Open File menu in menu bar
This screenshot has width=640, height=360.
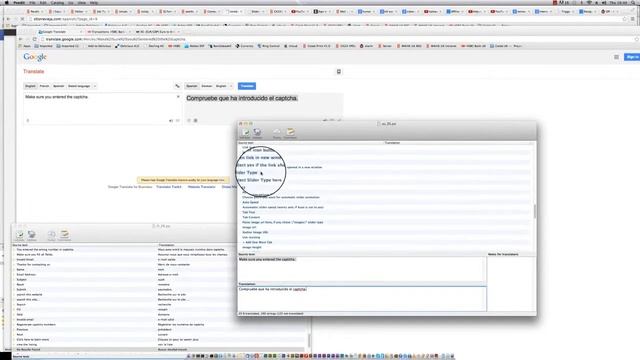[32, 2]
